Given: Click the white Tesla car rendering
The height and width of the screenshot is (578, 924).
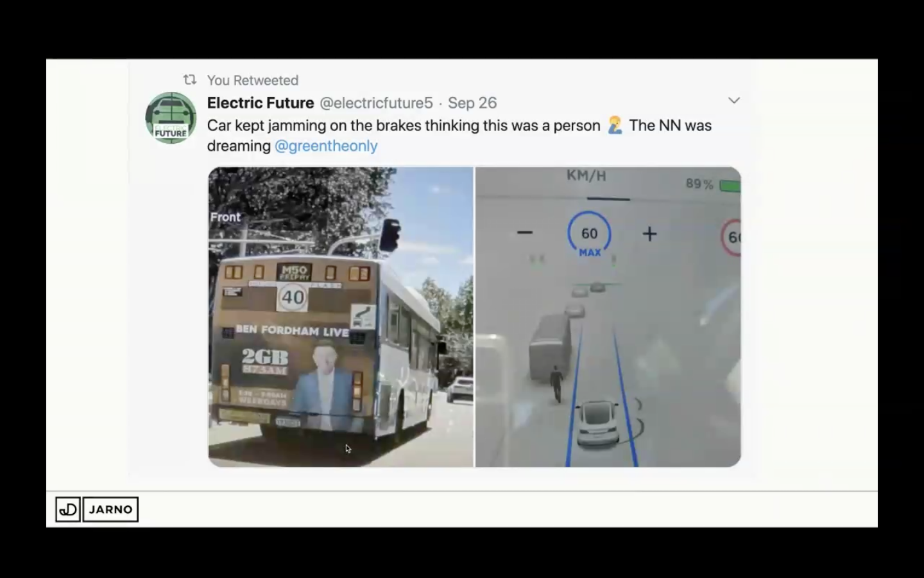Looking at the screenshot, I should point(599,424).
